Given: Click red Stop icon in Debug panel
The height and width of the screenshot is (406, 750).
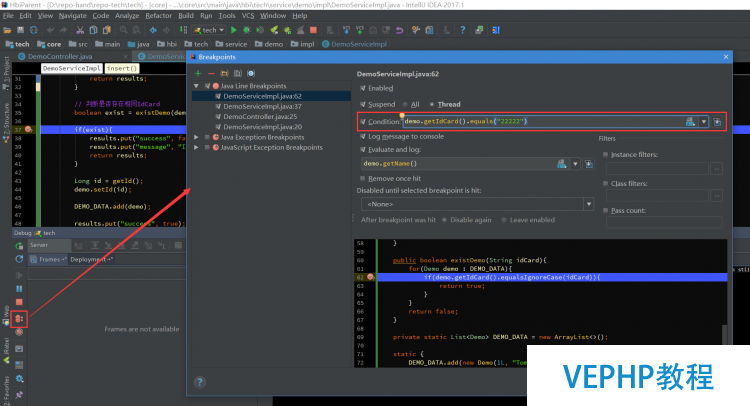Looking at the screenshot, I should [19, 302].
